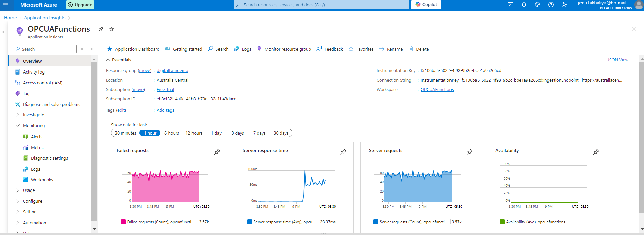Open Alerts in the sidebar
The width and height of the screenshot is (644, 235).
click(x=36, y=137)
